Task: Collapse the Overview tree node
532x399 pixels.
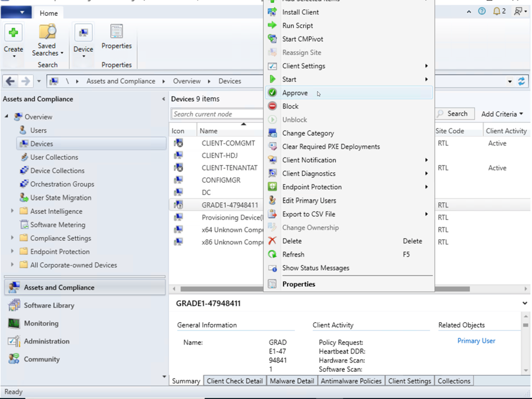Action: 7,116
